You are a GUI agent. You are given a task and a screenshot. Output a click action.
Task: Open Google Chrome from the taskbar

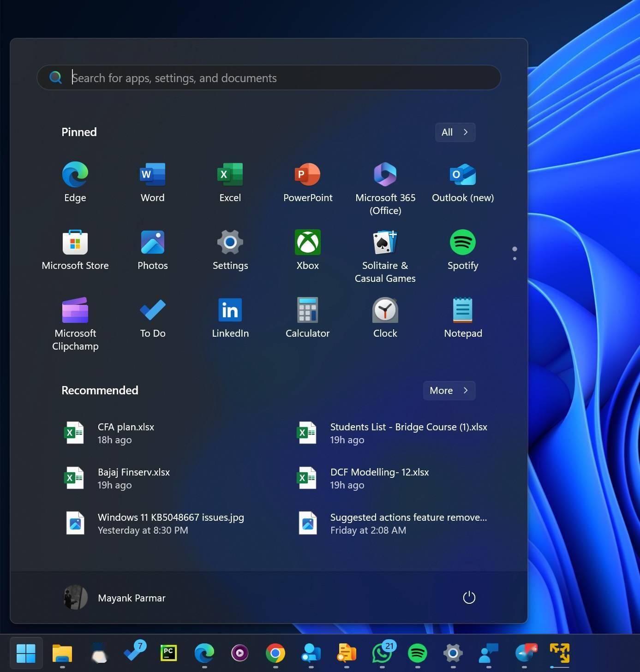pyautogui.click(x=275, y=653)
